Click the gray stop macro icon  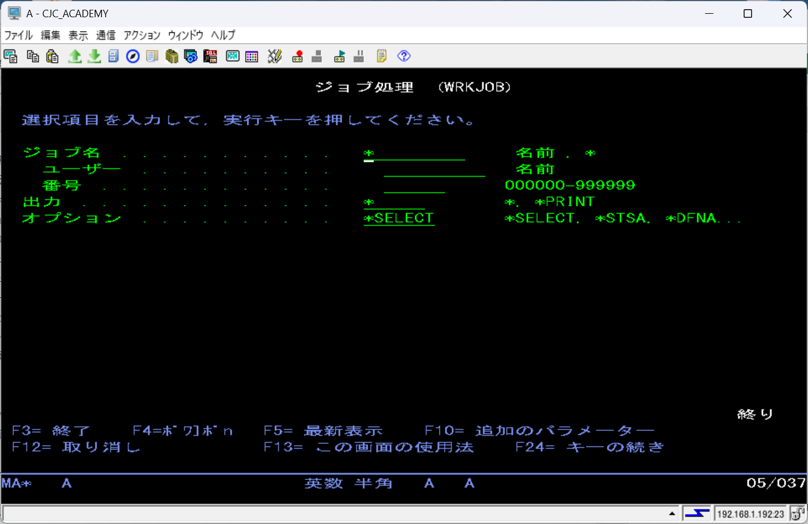click(x=317, y=56)
